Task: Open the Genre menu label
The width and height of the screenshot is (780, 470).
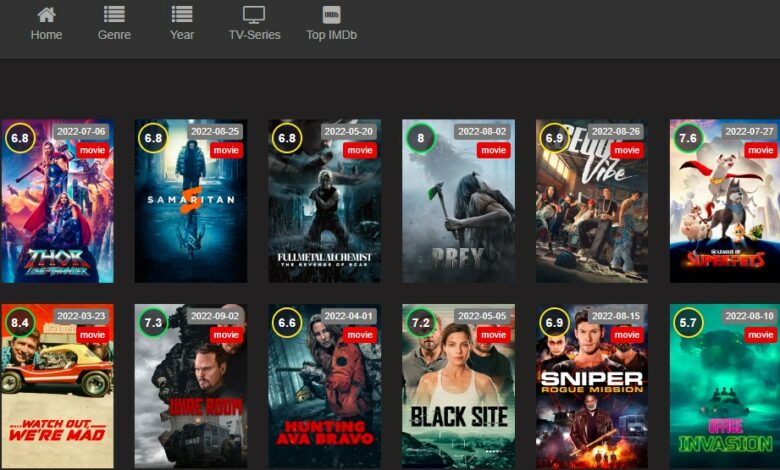Action: (x=114, y=35)
